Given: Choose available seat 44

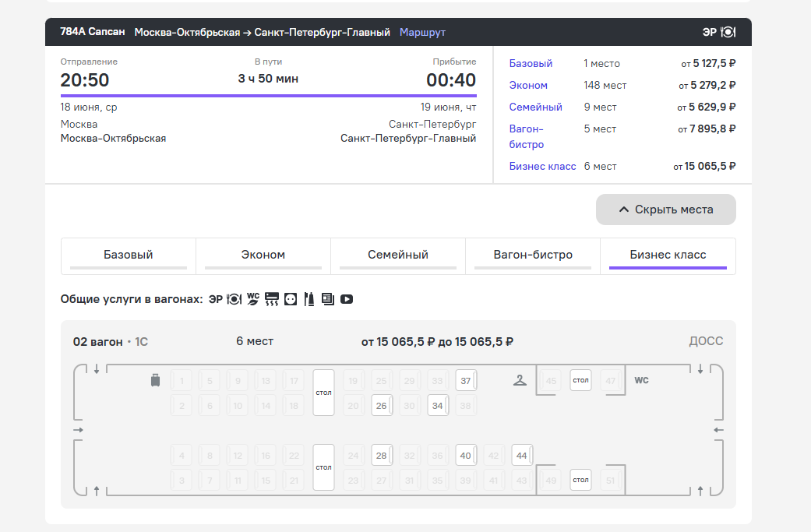Looking at the screenshot, I should [521, 456].
